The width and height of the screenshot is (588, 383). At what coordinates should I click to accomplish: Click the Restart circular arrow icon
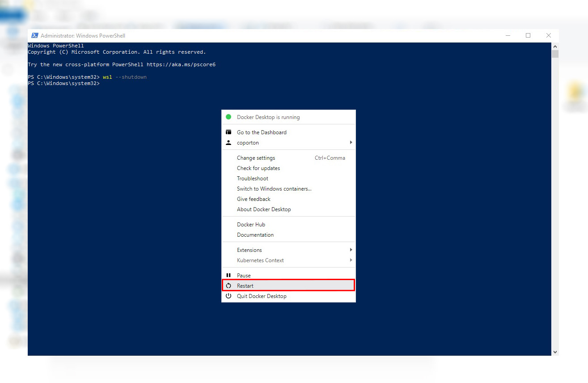(x=228, y=286)
